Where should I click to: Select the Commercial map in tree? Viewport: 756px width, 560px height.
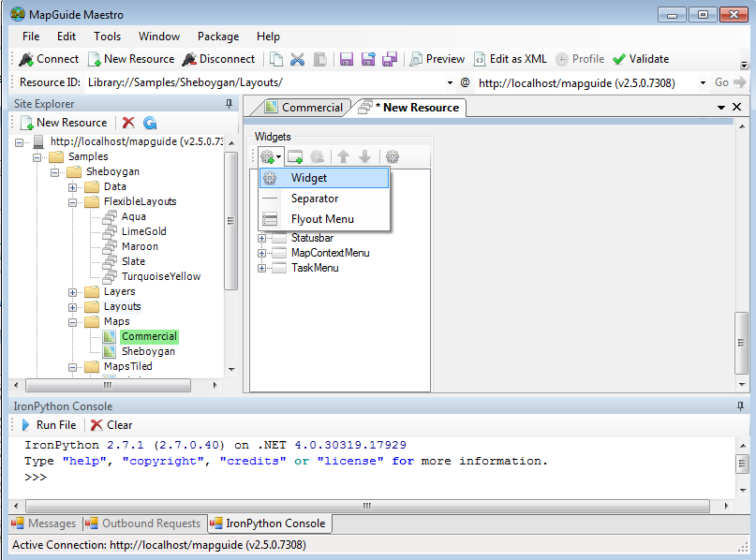[x=149, y=336]
